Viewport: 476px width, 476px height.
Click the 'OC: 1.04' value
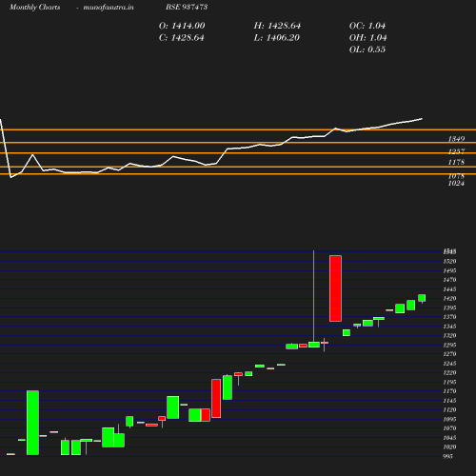(367, 26)
